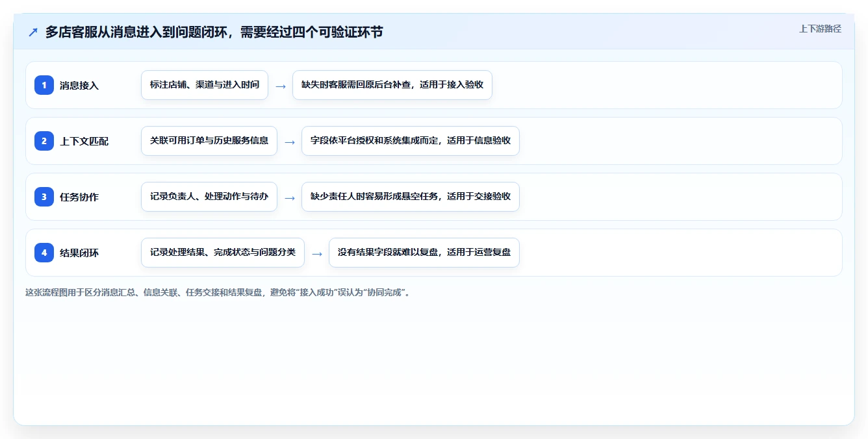
Task: Select the 消息接入 step label
Action: point(79,85)
